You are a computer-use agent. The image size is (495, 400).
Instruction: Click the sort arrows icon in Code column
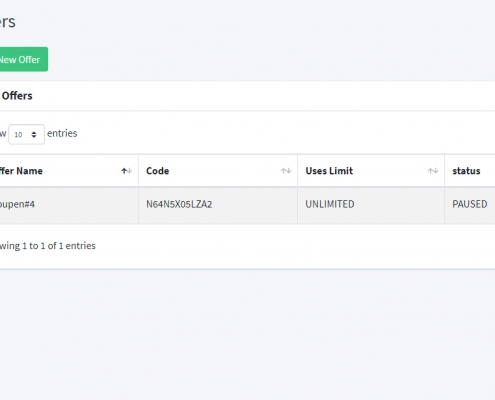286,171
